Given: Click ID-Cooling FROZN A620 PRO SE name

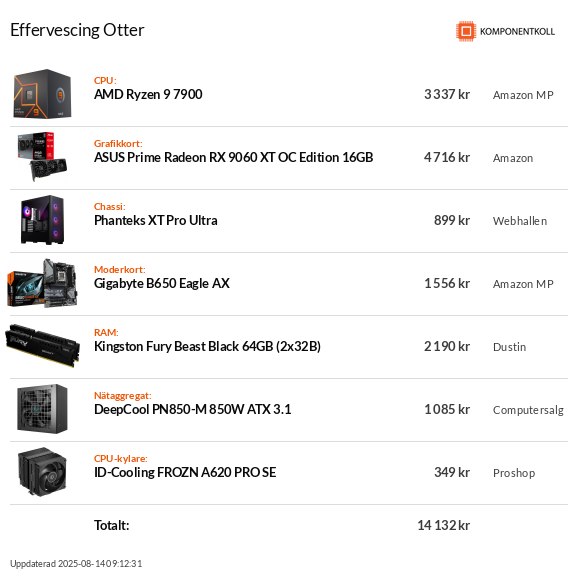Looking at the screenshot, I should pos(185,472).
